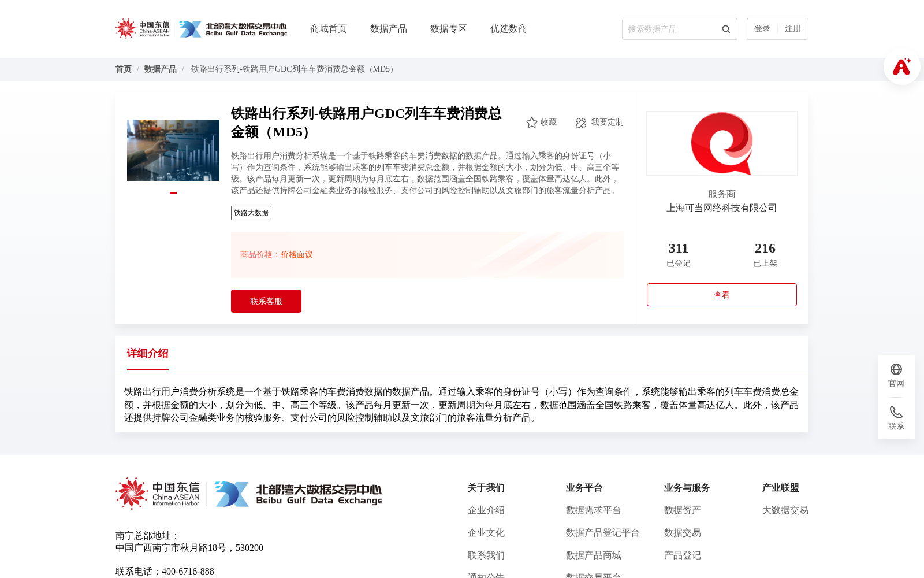
Task: Open the 数据需求平台 footer link
Action: pyautogui.click(x=594, y=510)
